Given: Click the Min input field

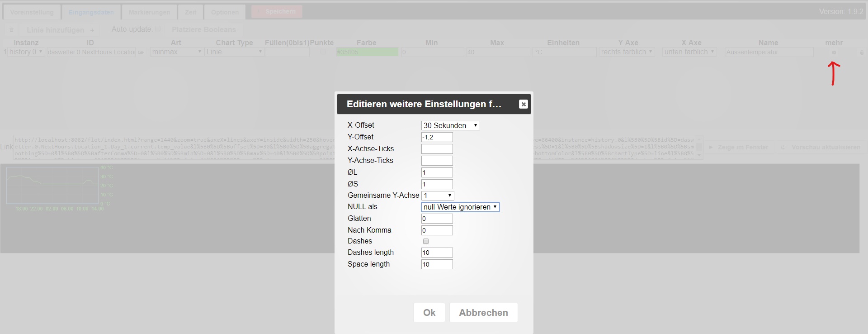Looking at the screenshot, I should (x=433, y=52).
